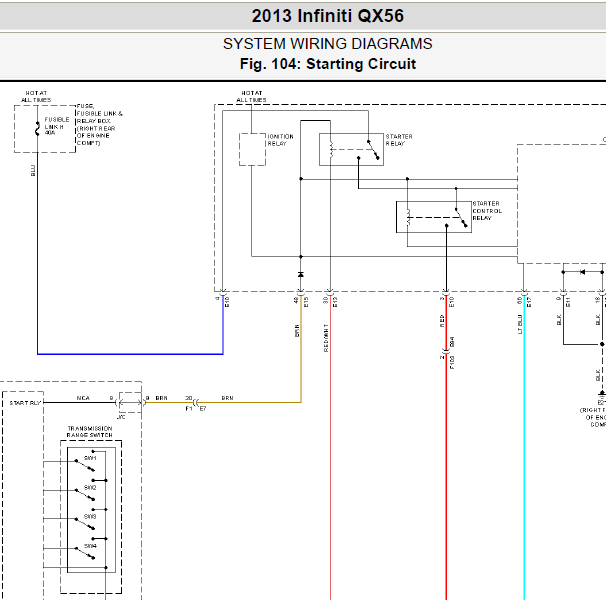Viewport: 606px width, 600px height.
Task: Click the Fusible Link H fuse symbol
Action: tap(37, 128)
